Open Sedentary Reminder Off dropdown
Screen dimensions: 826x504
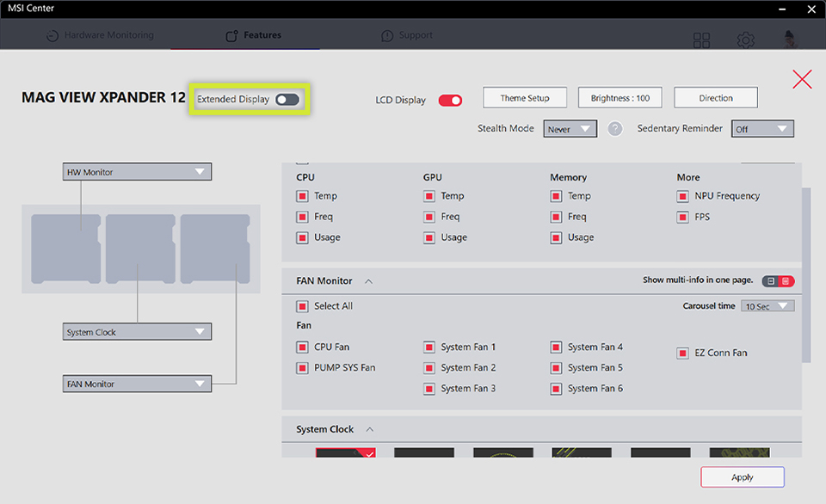coord(762,129)
